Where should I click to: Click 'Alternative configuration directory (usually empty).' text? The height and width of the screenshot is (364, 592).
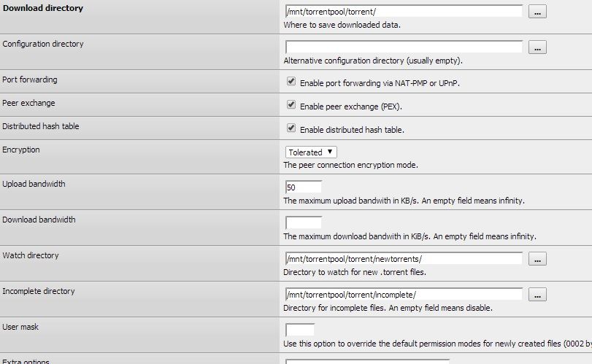click(x=373, y=61)
